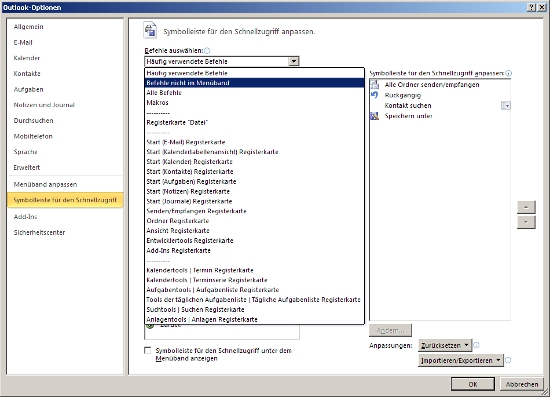Choose Aufgabentools | Aufgabenliste Registerkarte

pyautogui.click(x=254, y=290)
